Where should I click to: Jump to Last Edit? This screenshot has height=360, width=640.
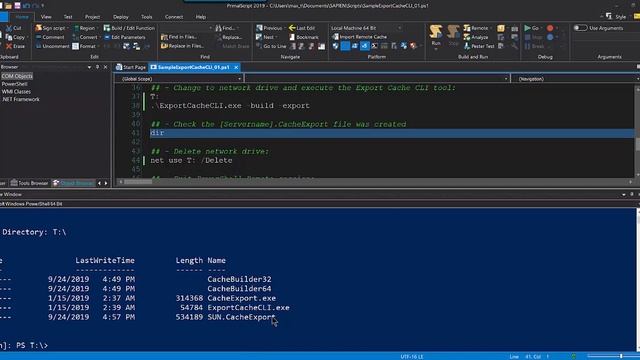tap(302, 28)
